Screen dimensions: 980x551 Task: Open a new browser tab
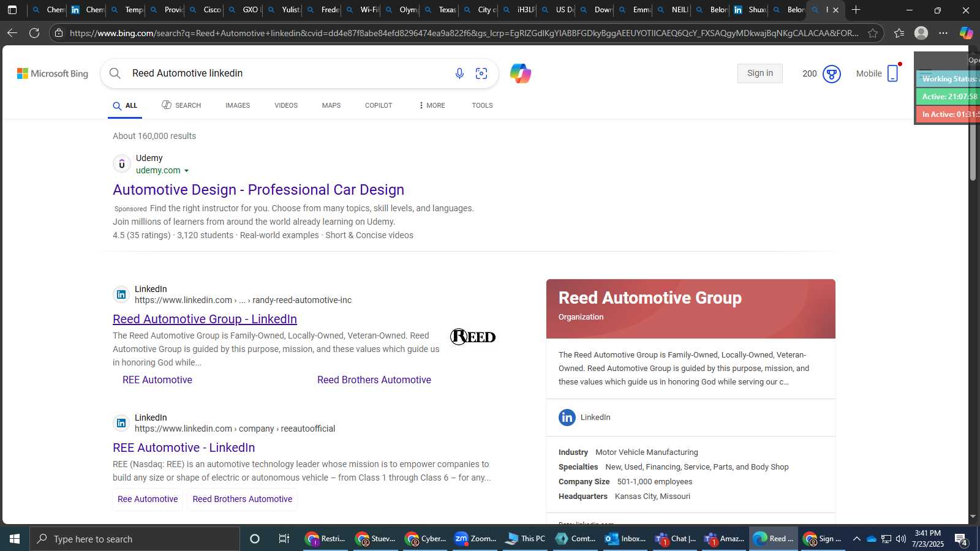[x=856, y=10]
